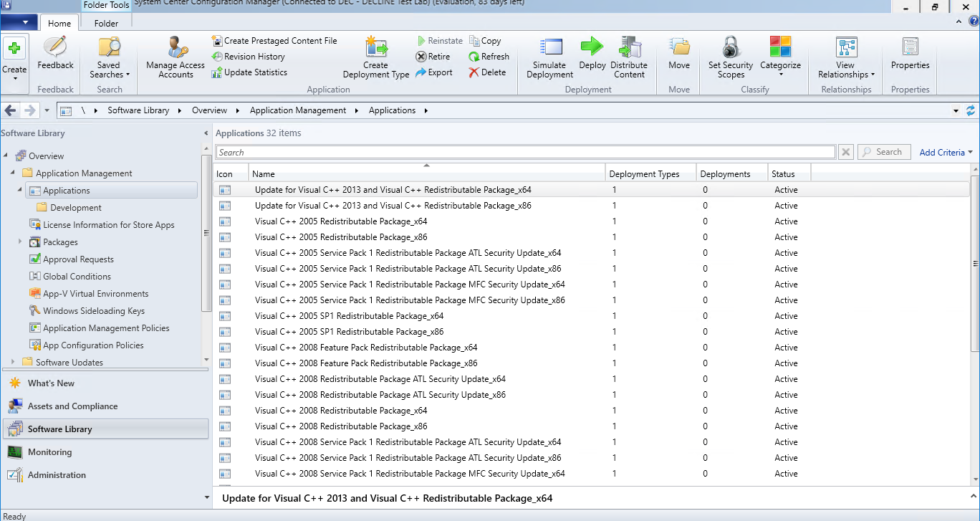Click the forward navigation arrow
Viewport: 980px width, 521px height.
pos(29,110)
